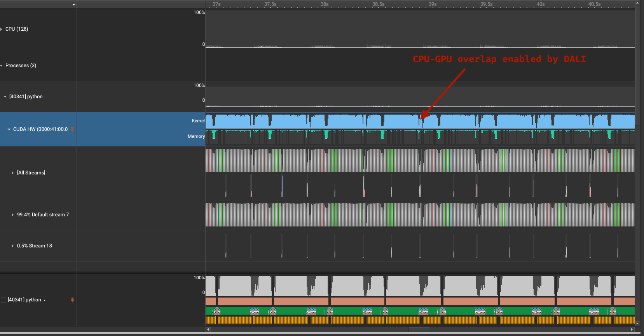The image size is (644, 336).
Task: Expand the CPU (128) row
Action: coord(2,29)
